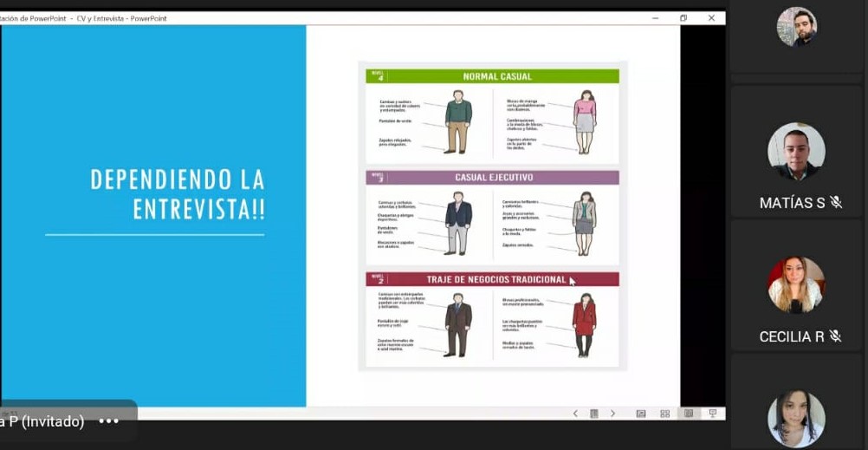868x450 pixels.
Task: Click the muted microphone icon beside Cecilia R
Action: tap(835, 336)
